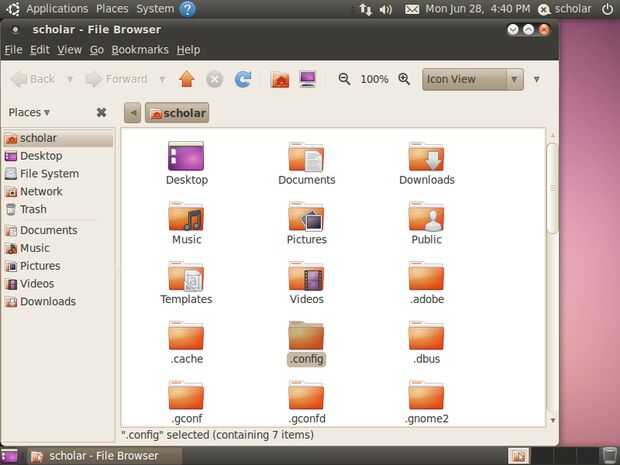Go up to parent folder arrow

(187, 79)
